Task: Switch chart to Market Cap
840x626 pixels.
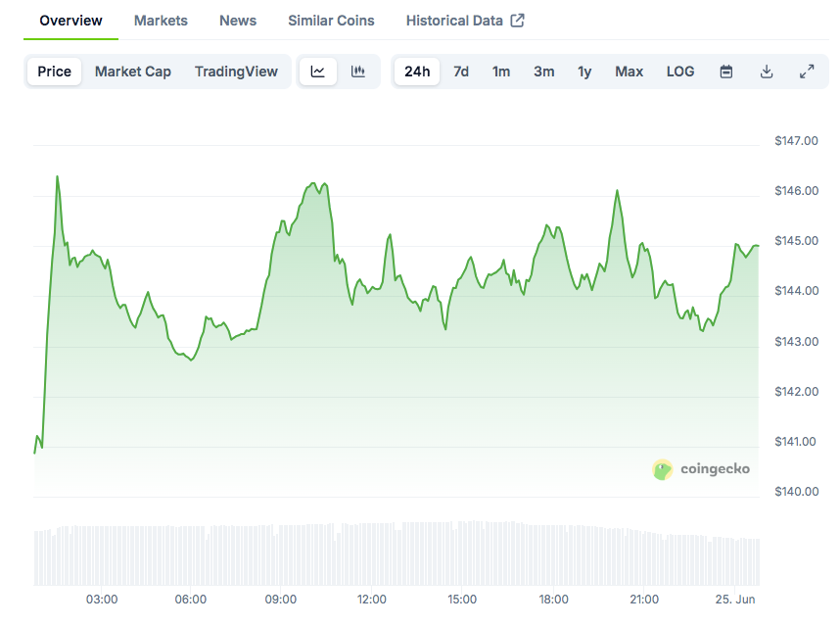Action: [133, 72]
